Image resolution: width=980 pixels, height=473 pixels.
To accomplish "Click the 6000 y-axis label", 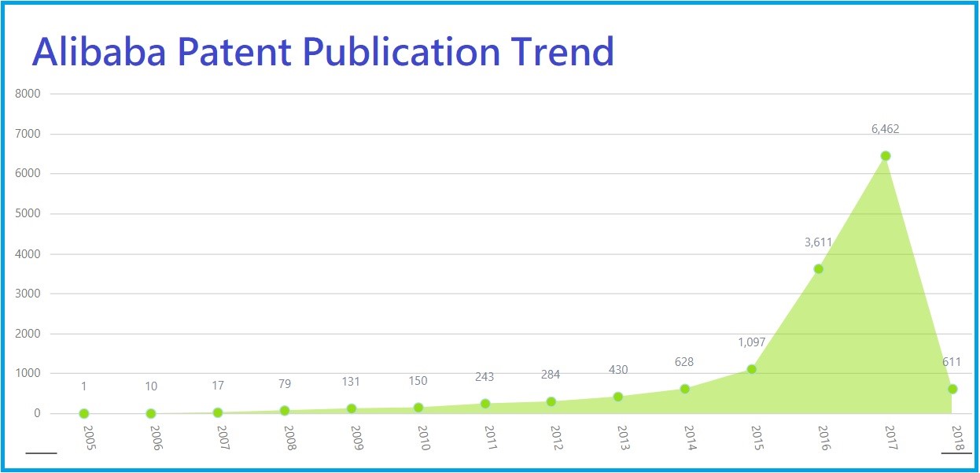I will [x=28, y=174].
